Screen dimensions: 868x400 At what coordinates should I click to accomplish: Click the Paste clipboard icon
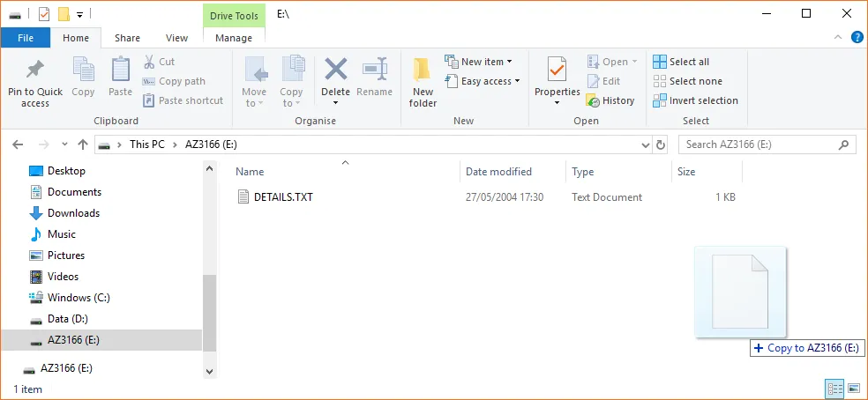click(x=120, y=70)
